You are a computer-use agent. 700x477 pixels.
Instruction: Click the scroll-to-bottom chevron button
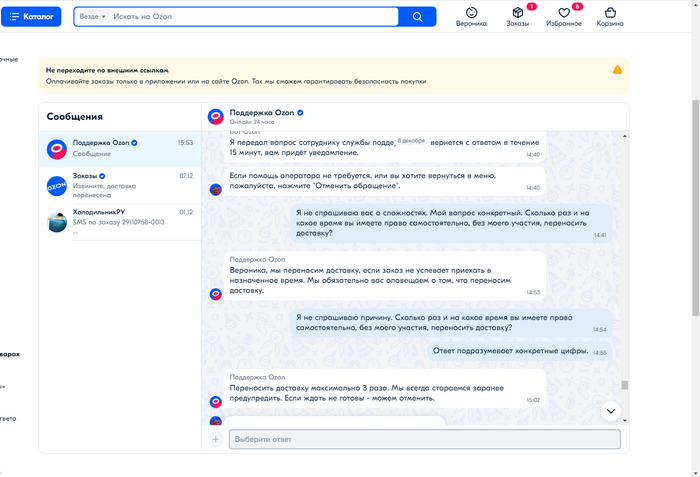point(611,411)
